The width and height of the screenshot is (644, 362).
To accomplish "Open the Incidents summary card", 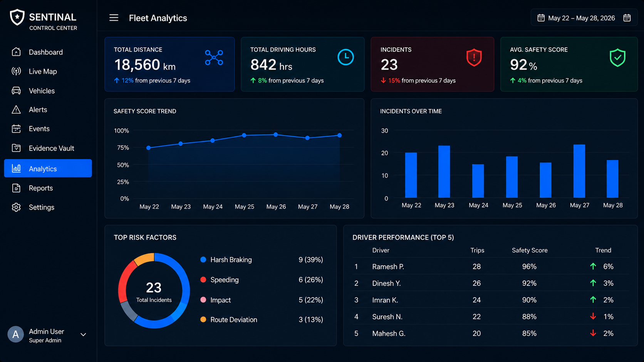I will (x=432, y=64).
